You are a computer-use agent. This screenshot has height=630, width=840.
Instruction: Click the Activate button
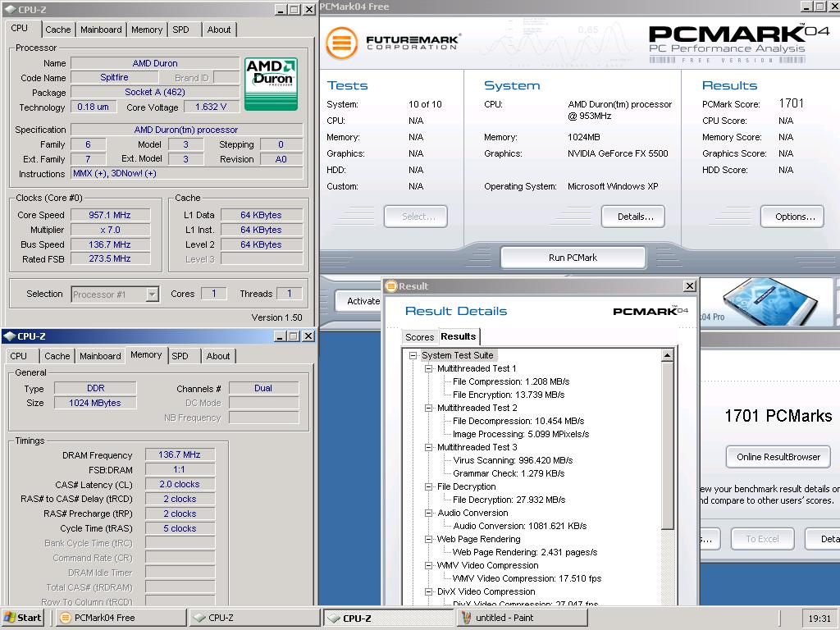(358, 301)
